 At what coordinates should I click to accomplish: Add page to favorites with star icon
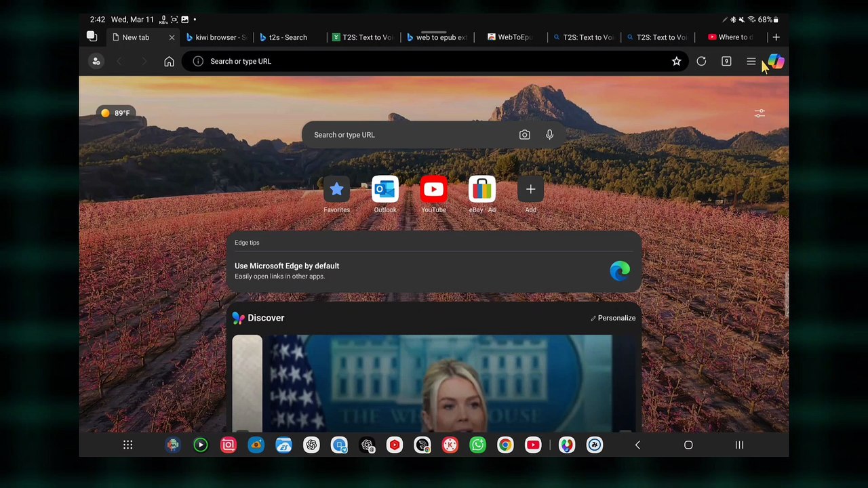click(x=676, y=62)
